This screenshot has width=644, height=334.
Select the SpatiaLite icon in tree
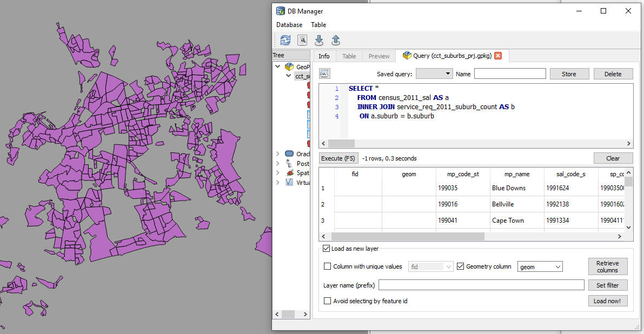289,173
